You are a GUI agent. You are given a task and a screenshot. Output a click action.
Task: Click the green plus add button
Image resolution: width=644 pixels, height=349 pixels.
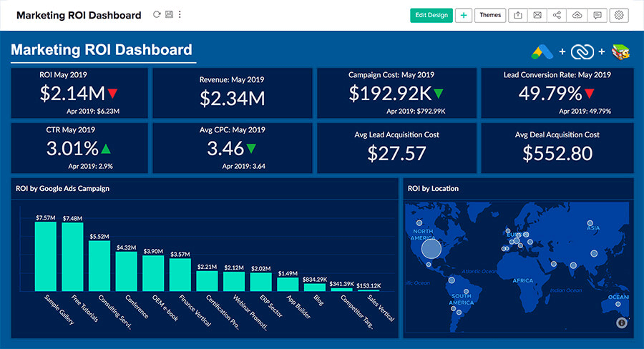point(463,15)
